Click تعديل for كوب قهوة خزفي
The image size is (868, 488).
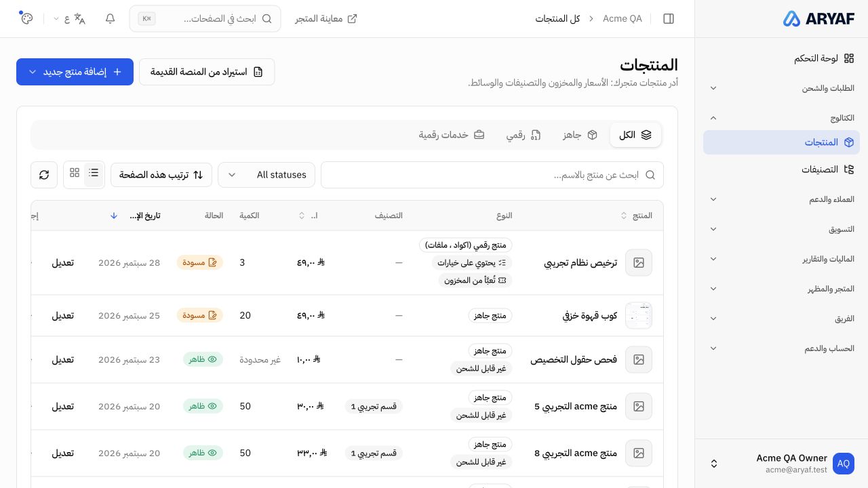pyautogui.click(x=63, y=315)
